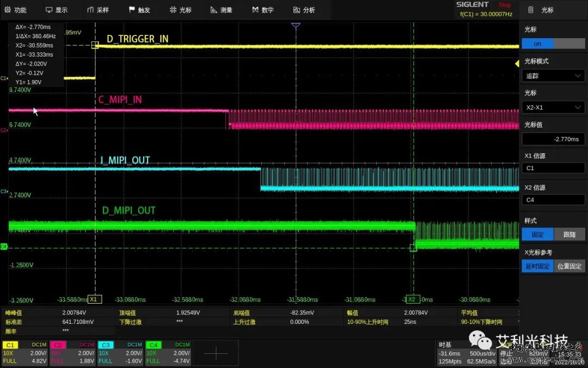
Task: Click the 10-90%上升时间 value 25ns
Action: click(x=410, y=322)
